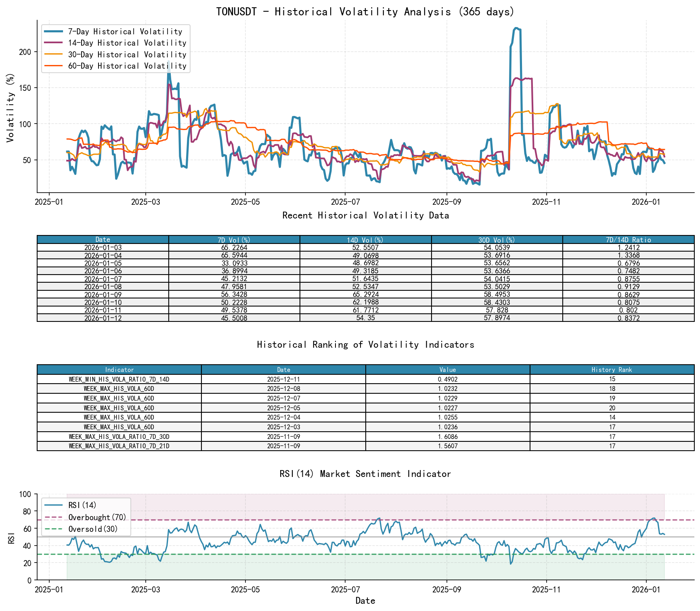The height and width of the screenshot is (611, 700).
Task: Select the Oversold(30) dashed legend marker
Action: pyautogui.click(x=54, y=529)
